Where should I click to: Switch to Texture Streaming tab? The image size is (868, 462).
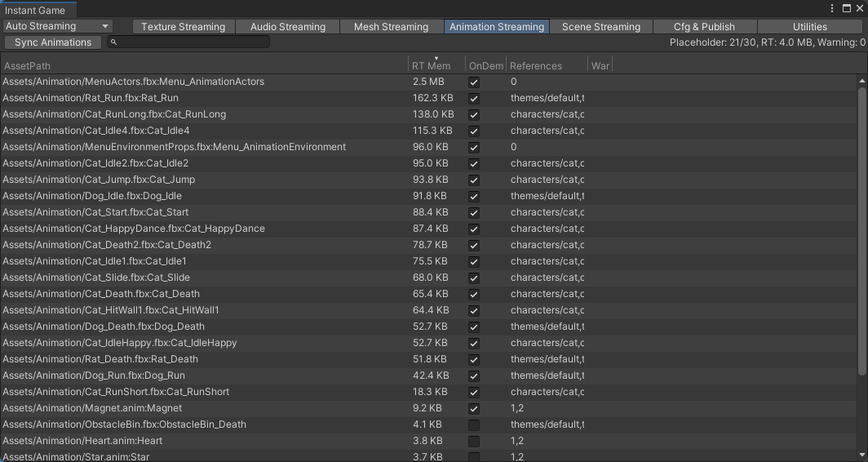(183, 26)
